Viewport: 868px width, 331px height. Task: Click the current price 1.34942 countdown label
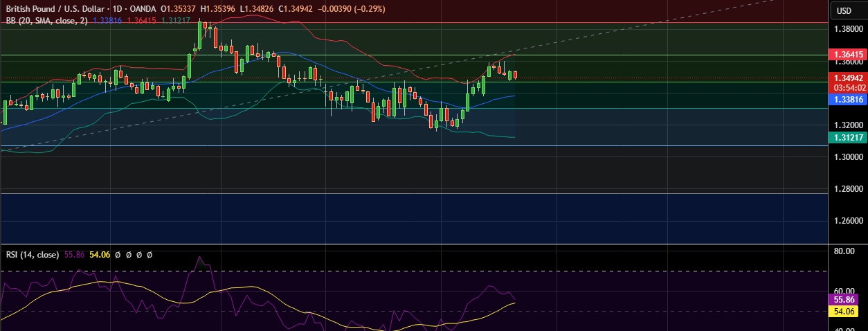(x=847, y=82)
